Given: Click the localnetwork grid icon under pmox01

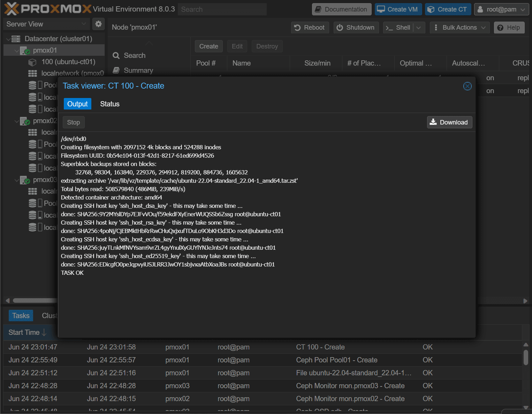Looking at the screenshot, I should click(32, 74).
